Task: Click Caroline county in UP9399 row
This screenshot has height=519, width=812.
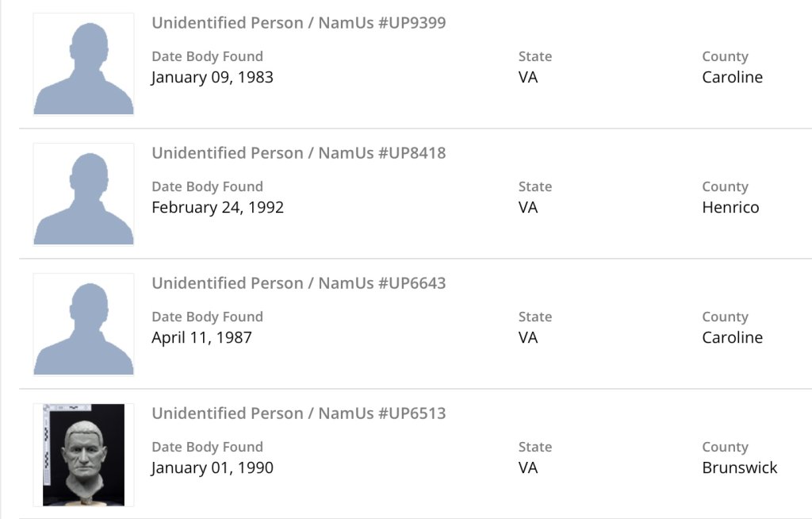Action: click(732, 77)
